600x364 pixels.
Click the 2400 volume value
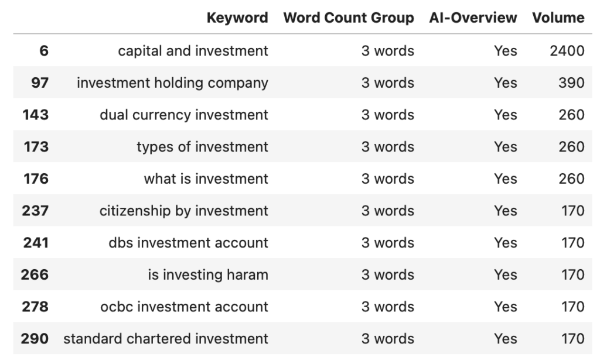[567, 51]
